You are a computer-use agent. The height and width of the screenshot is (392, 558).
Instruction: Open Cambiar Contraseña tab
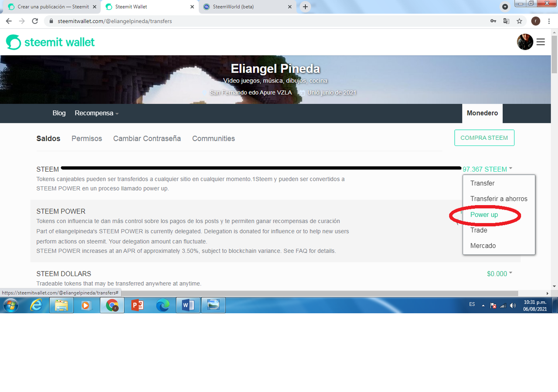(147, 139)
